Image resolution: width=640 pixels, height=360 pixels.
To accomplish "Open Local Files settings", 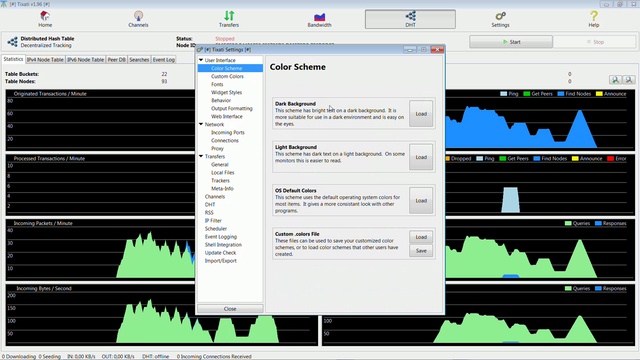I will 222,173.
